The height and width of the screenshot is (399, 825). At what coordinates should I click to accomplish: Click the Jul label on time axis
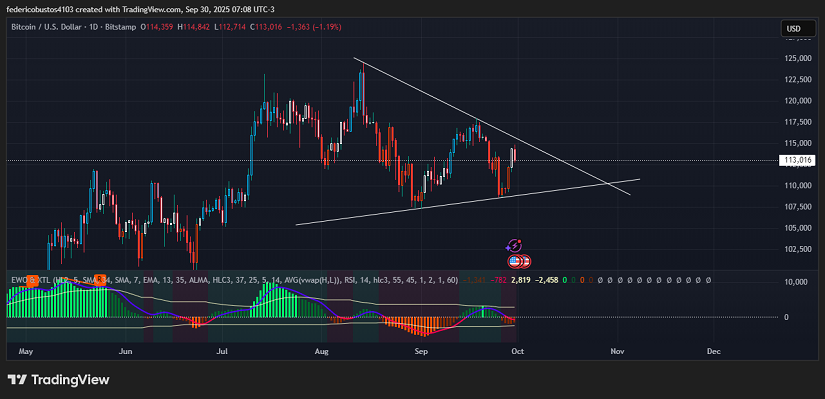[222, 351]
